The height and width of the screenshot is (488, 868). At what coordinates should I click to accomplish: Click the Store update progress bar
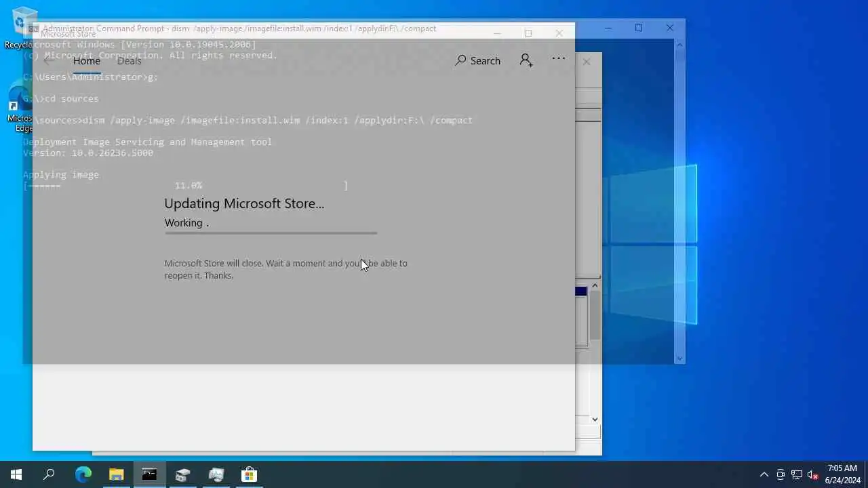click(x=271, y=233)
